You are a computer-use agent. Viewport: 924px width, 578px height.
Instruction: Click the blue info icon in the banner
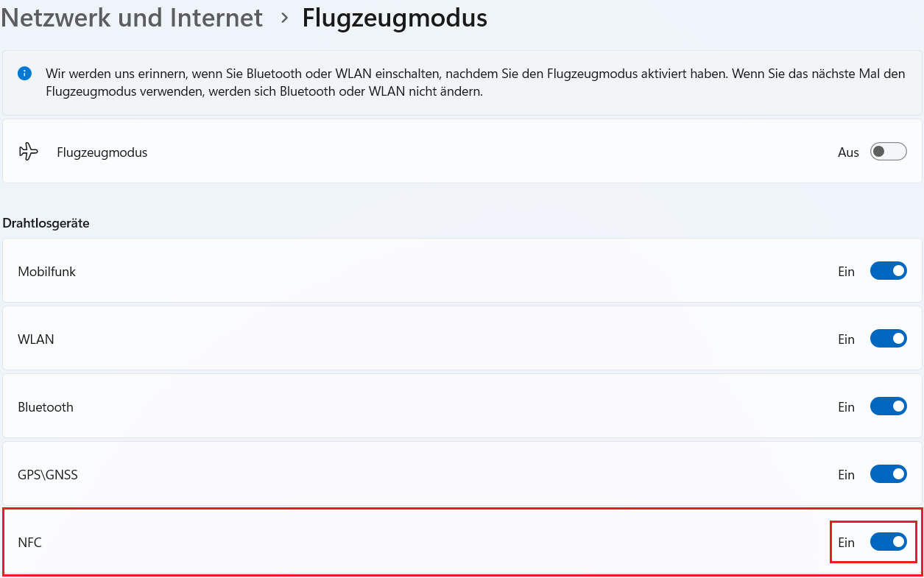(x=25, y=73)
